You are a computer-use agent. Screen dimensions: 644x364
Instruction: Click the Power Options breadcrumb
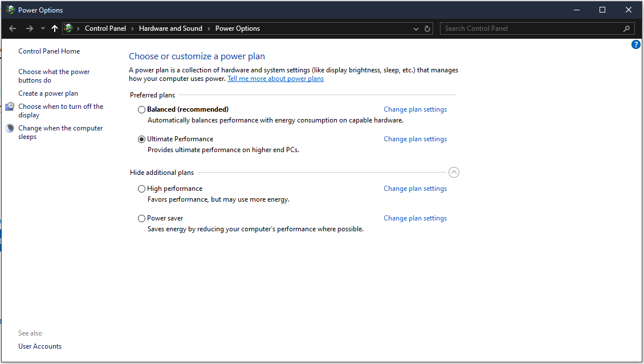pos(238,28)
